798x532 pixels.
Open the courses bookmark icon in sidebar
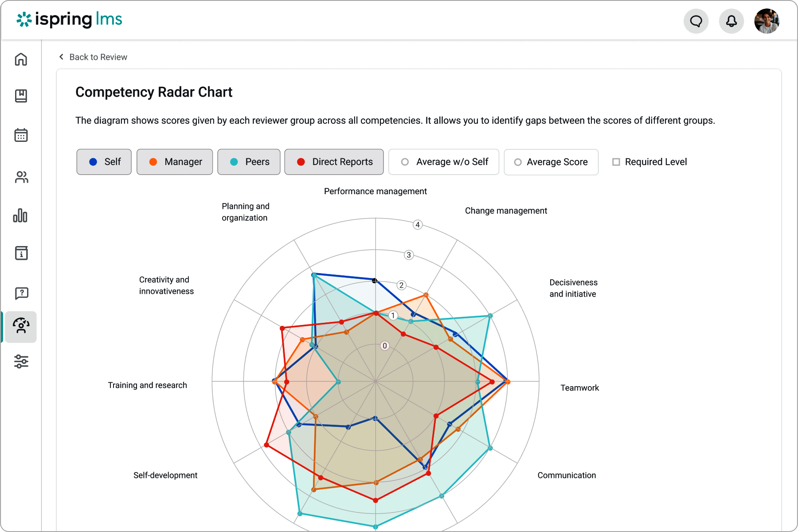pyautogui.click(x=21, y=96)
